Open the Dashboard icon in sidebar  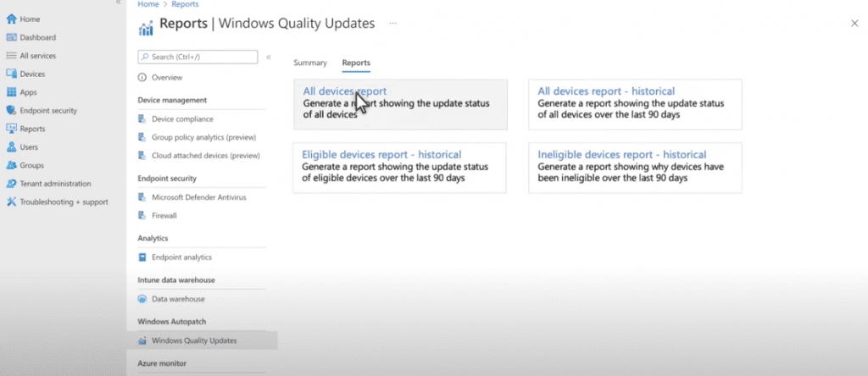[x=11, y=37]
